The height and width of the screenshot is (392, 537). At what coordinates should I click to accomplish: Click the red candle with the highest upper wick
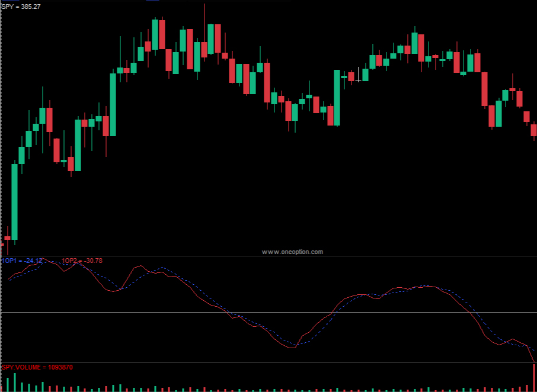tap(204, 49)
